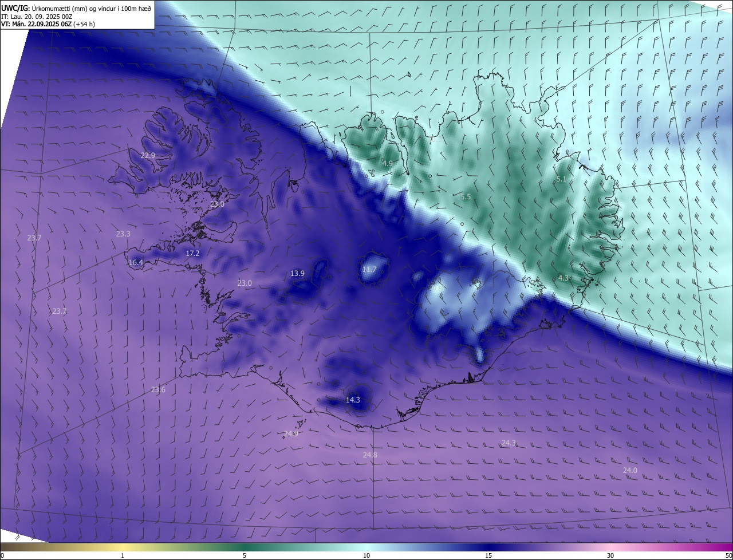
Task: Click the 4.9 value in north Iceland
Action: pyautogui.click(x=388, y=163)
